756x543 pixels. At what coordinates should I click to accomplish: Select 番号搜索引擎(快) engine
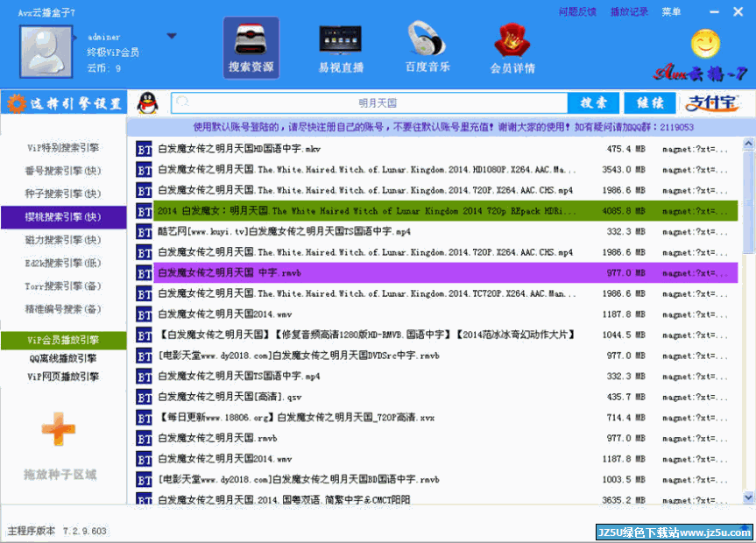click(63, 171)
